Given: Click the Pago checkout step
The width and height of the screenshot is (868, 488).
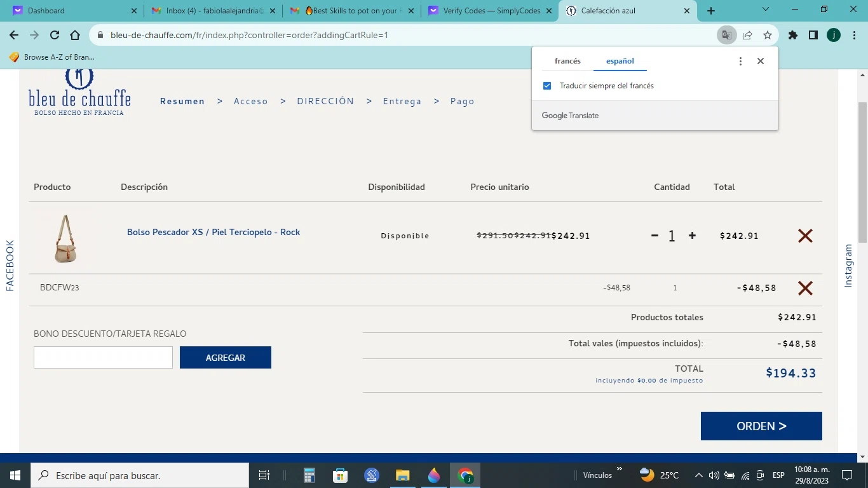Looking at the screenshot, I should 463,101.
